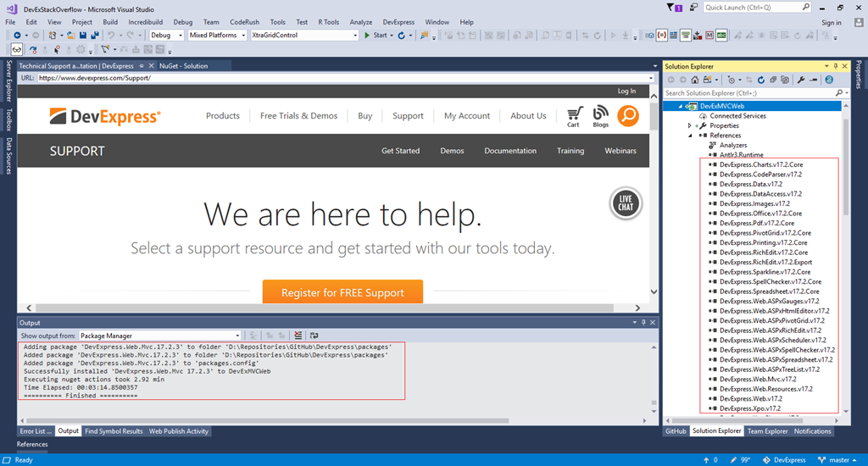This screenshot has width=868, height=466.
Task: Click the Blogs RSS icon
Action: 601,116
